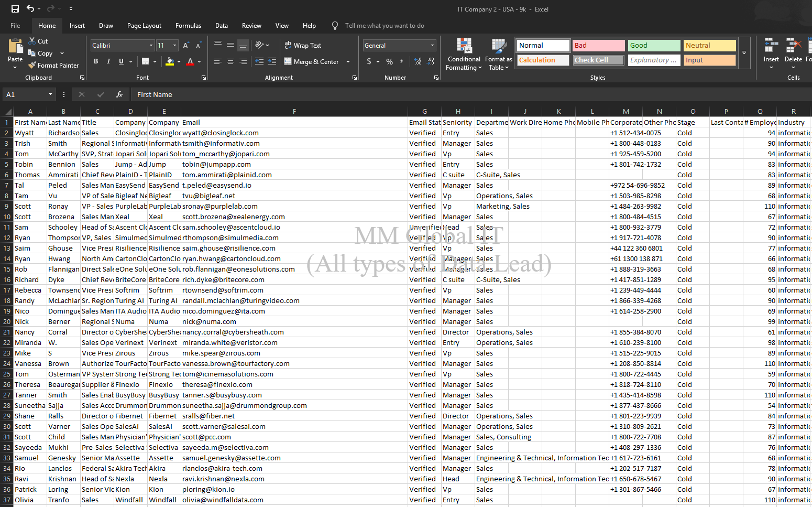Click the Decrease Font Size icon
The height and width of the screenshot is (507, 812).
(199, 46)
